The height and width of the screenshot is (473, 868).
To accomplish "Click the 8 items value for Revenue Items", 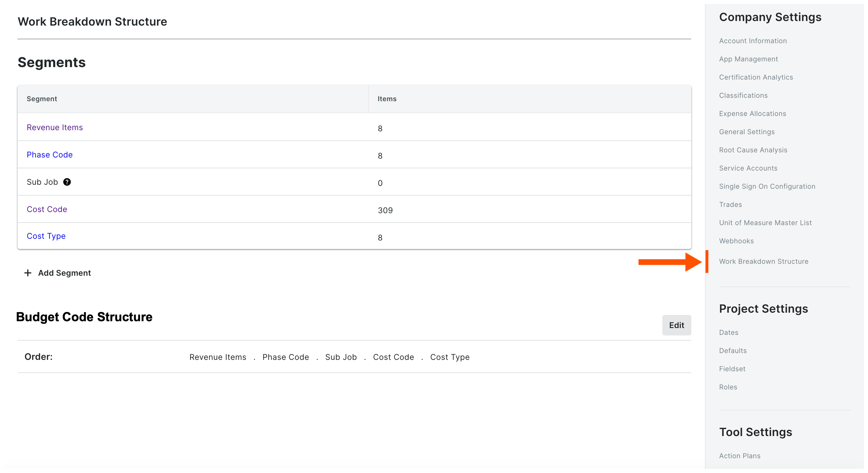I will tap(380, 128).
